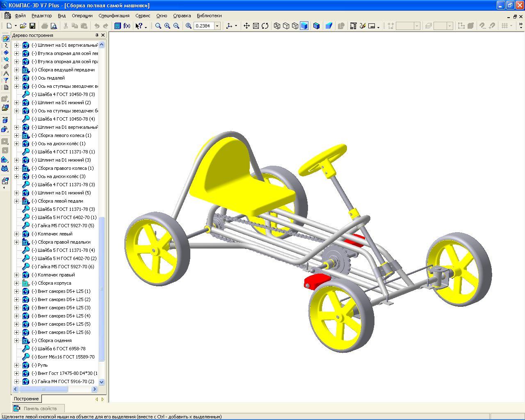The image size is (525, 420).
Task: Click the Save document icon
Action: (x=32, y=26)
